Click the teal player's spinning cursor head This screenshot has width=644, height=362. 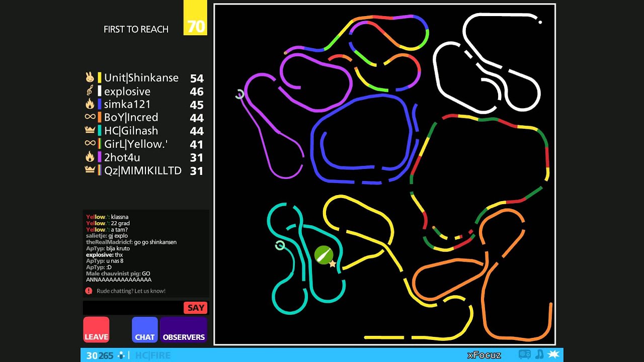pos(280,245)
